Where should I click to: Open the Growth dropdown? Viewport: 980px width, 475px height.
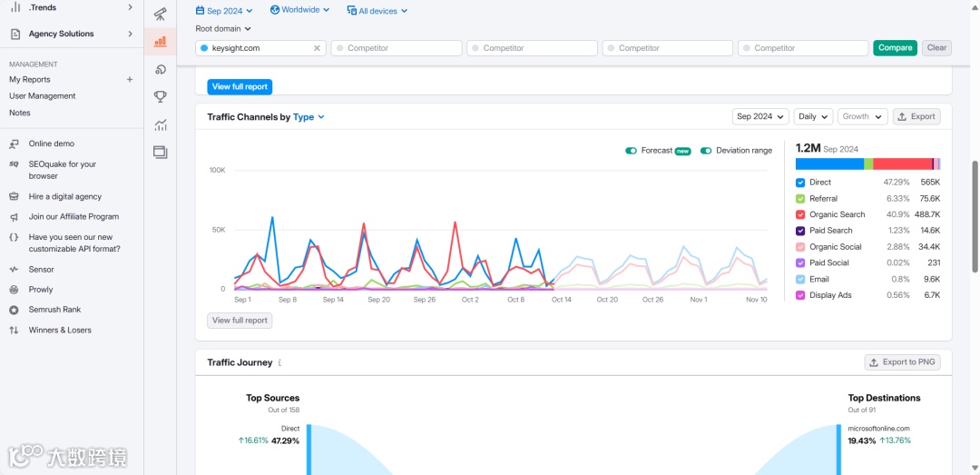click(x=863, y=116)
